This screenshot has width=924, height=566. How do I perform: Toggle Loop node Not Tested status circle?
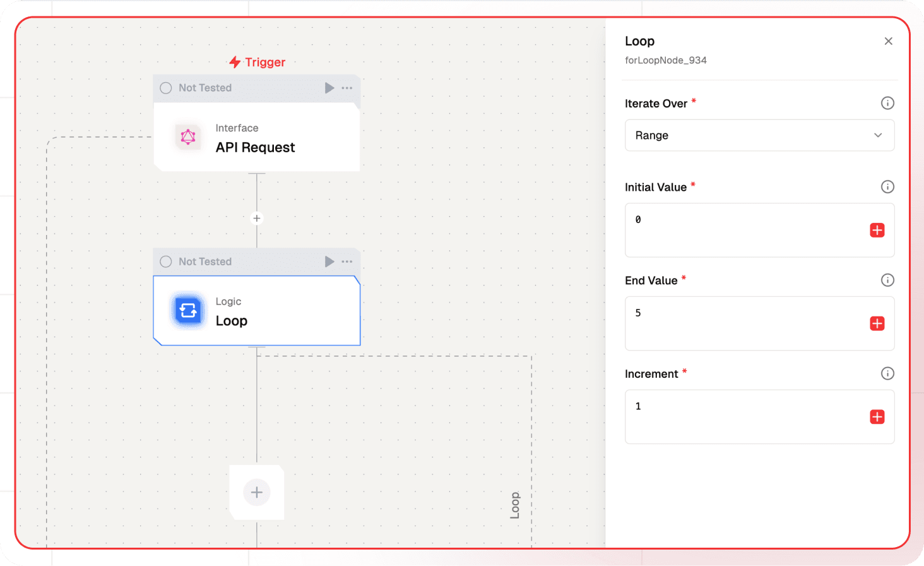(x=166, y=262)
